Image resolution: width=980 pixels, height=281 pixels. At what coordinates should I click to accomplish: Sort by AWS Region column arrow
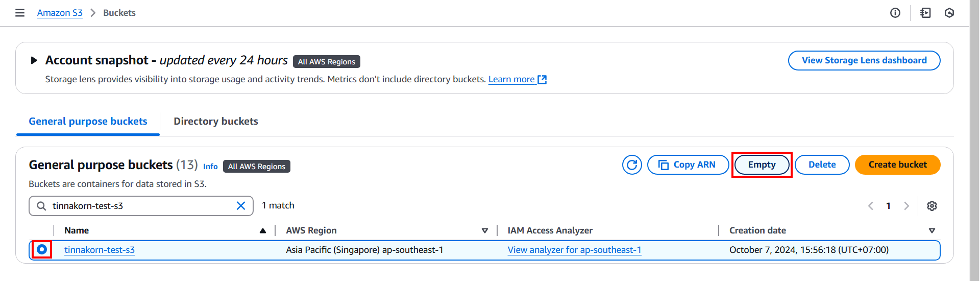click(485, 231)
